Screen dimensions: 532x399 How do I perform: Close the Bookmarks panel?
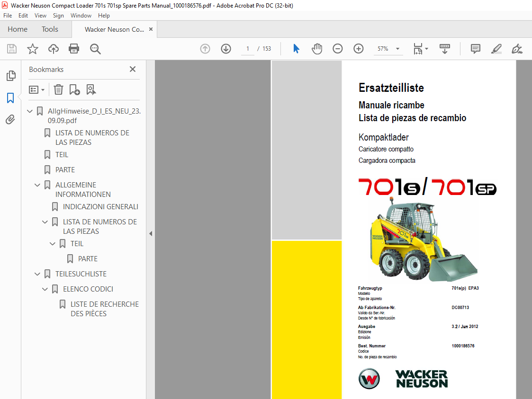tap(133, 69)
